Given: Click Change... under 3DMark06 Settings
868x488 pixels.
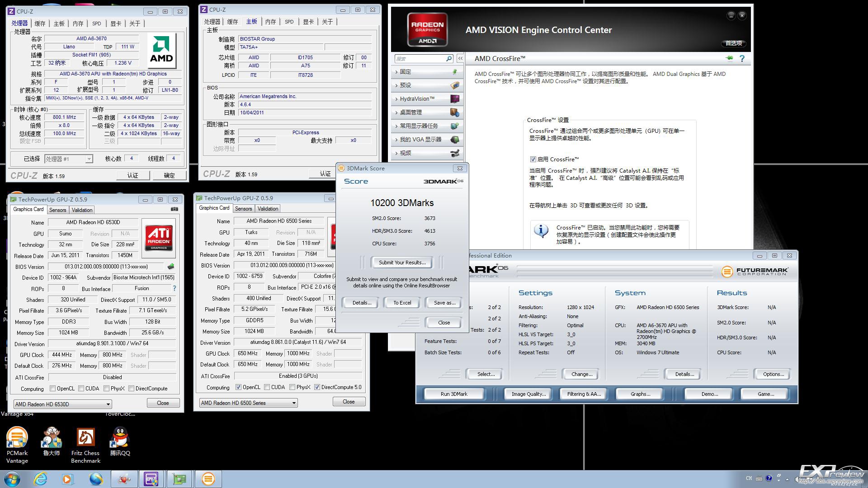Looking at the screenshot, I should 582,374.
